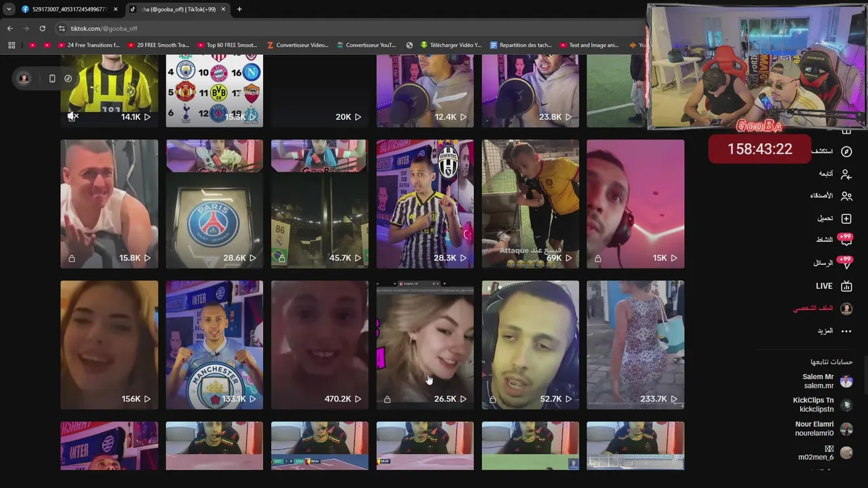
Task: Open bookmark "Text and Image ani..."
Action: pos(589,45)
